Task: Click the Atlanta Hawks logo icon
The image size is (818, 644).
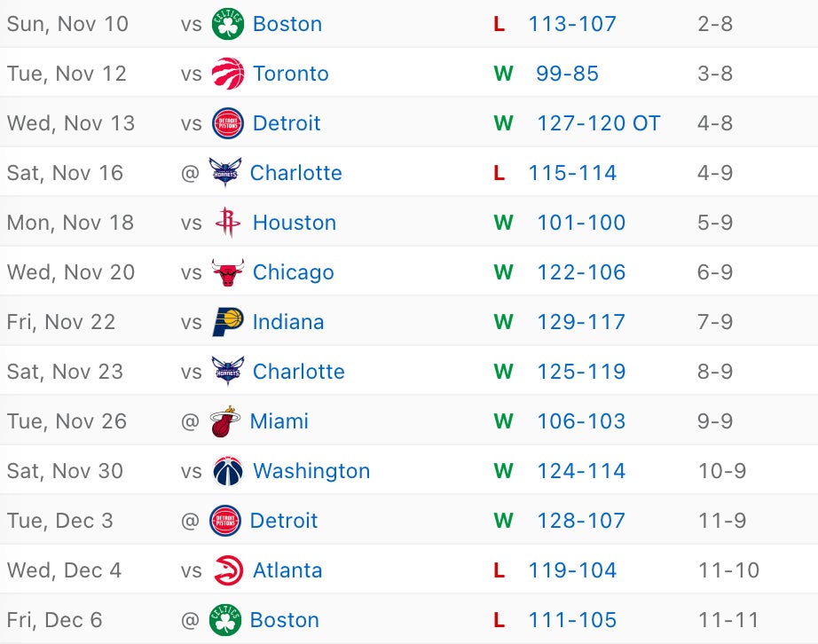Action: [228, 570]
